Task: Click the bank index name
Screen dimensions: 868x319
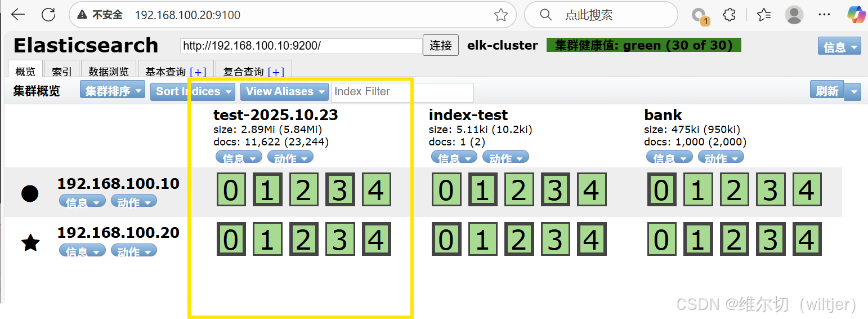Action: pyautogui.click(x=663, y=115)
